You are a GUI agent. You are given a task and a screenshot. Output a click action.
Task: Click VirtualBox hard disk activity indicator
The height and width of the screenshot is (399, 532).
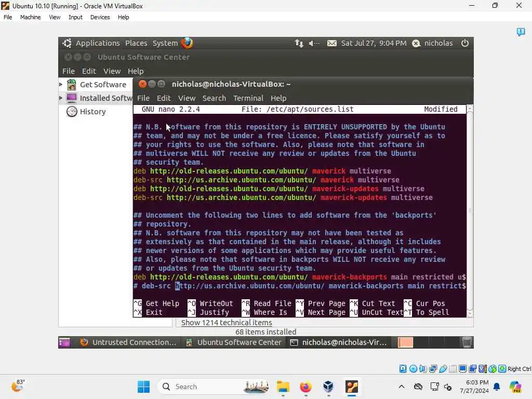pyautogui.click(x=403, y=369)
